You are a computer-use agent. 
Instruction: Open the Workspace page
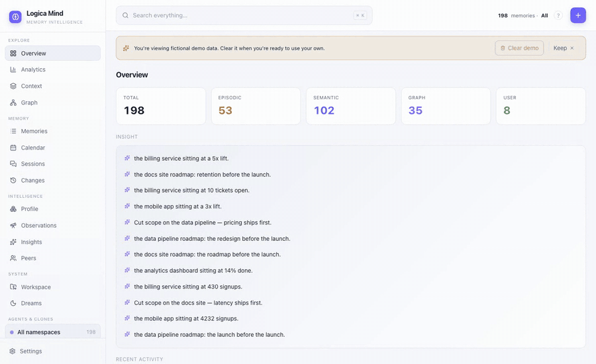coord(53,287)
